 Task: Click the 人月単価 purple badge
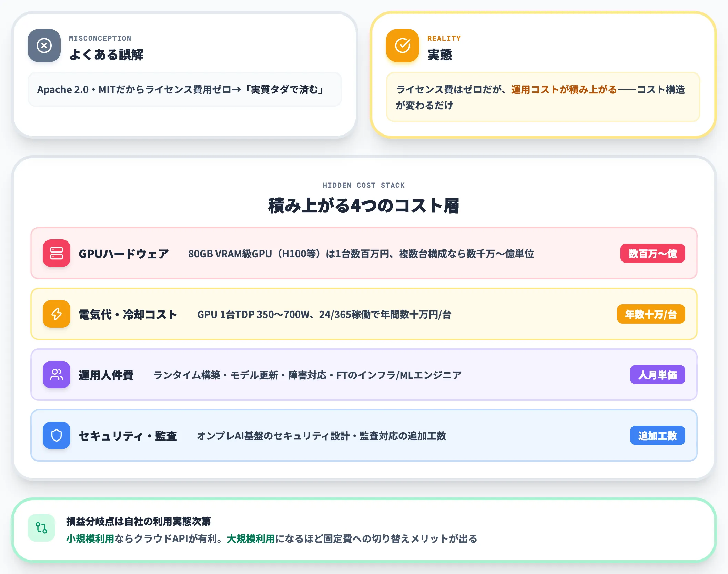(x=658, y=375)
